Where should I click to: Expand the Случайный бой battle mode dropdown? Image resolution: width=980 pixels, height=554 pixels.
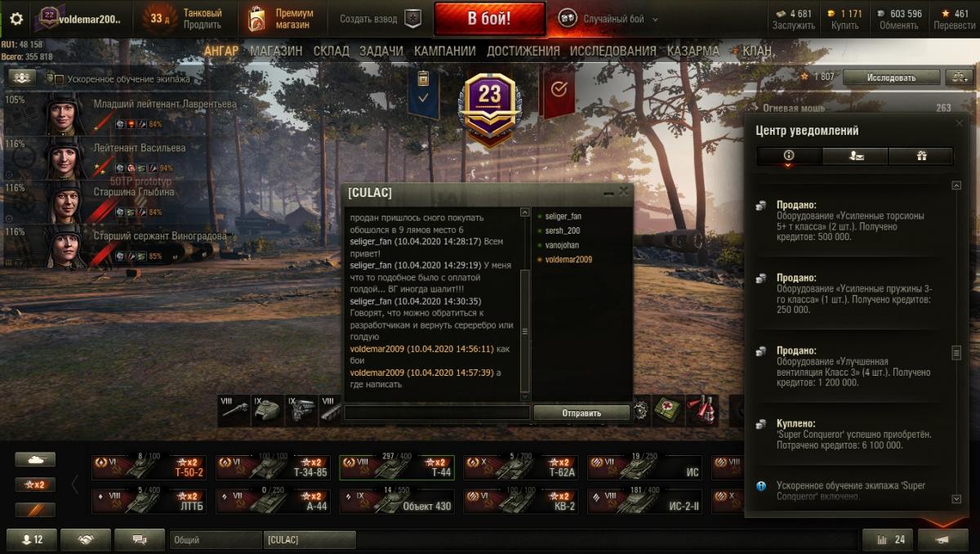tap(655, 19)
